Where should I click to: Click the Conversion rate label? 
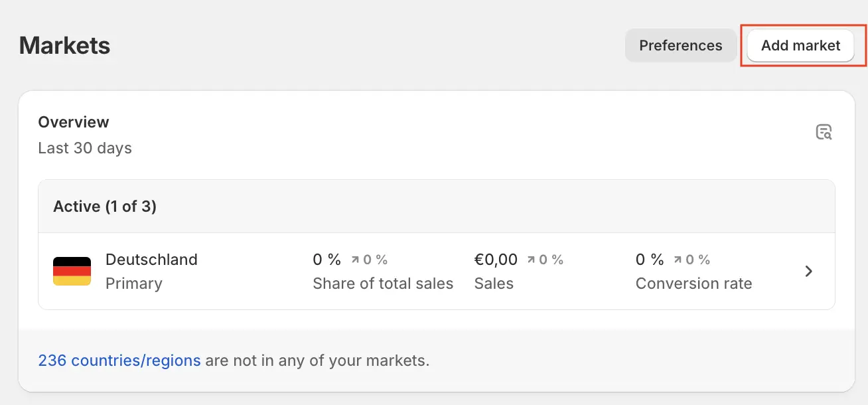(693, 283)
